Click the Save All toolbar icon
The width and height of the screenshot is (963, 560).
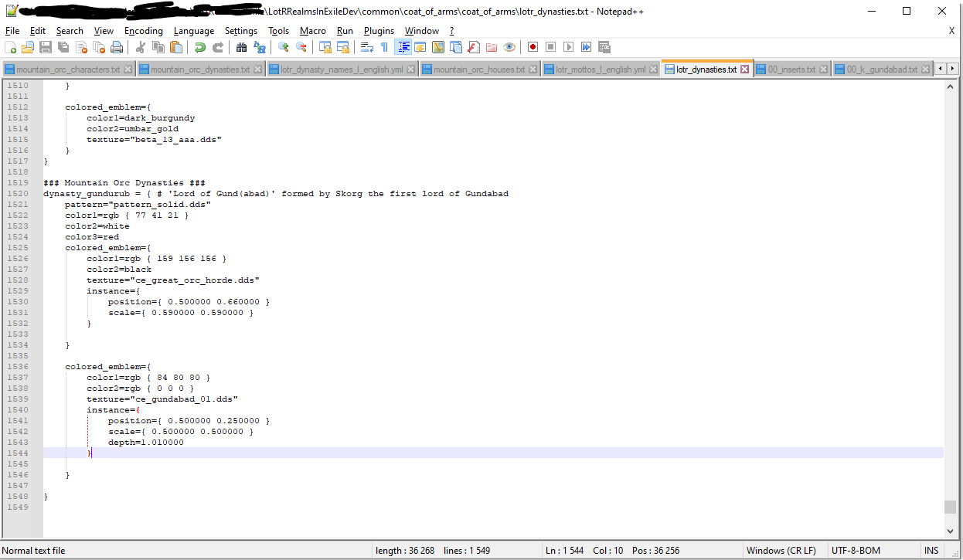point(63,47)
